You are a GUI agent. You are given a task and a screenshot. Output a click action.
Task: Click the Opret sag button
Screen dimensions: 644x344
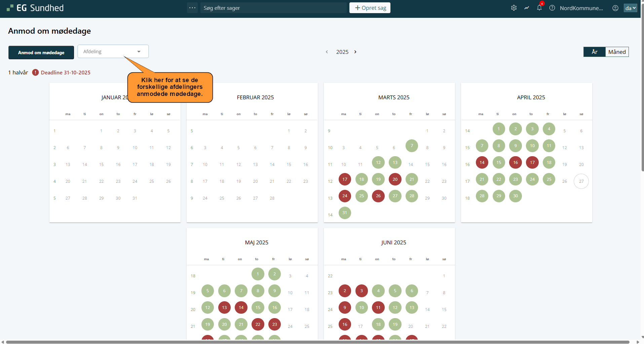[x=370, y=8]
